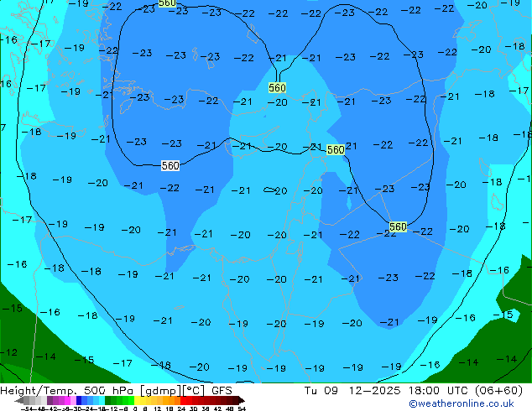
Task: Click the '-54' label under the color scale
Action: point(27,409)
